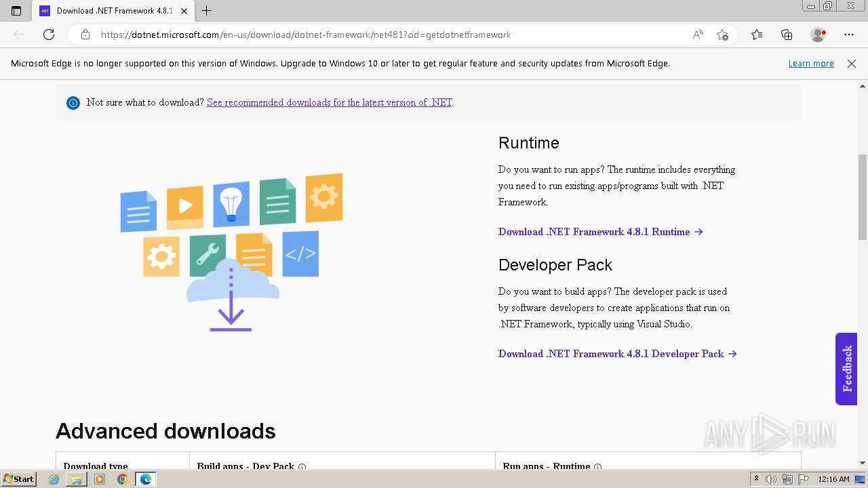Open the tab actions menu icon
The image size is (868, 488).
coord(16,11)
